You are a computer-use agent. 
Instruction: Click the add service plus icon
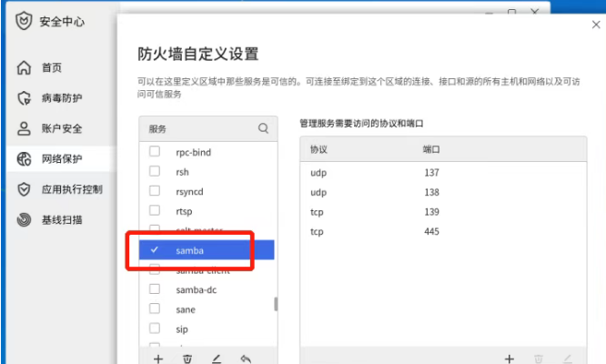(158, 359)
